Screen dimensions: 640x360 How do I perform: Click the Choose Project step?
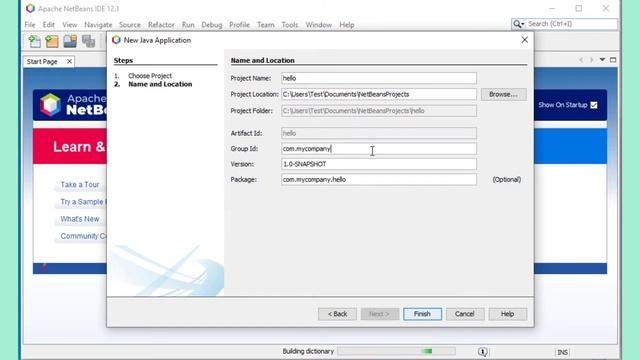pos(150,76)
